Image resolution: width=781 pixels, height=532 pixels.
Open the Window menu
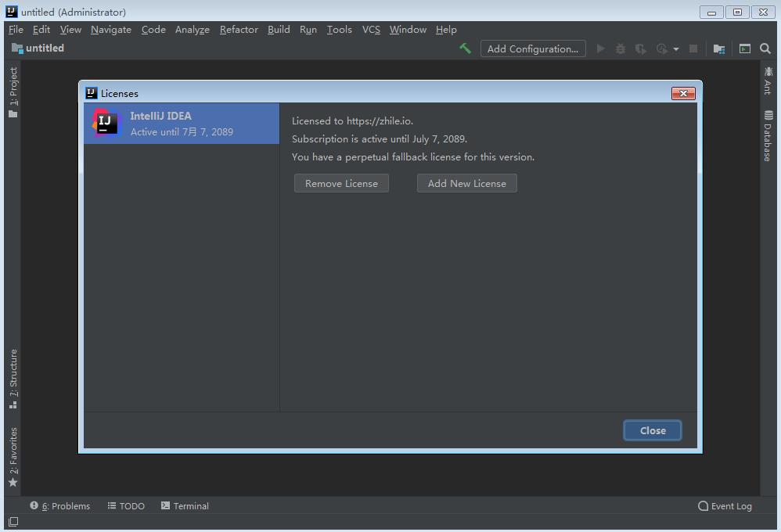[x=408, y=30]
